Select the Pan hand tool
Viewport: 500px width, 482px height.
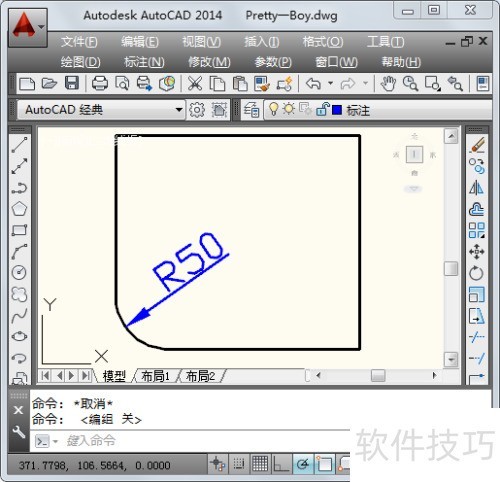pyautogui.click(x=388, y=83)
